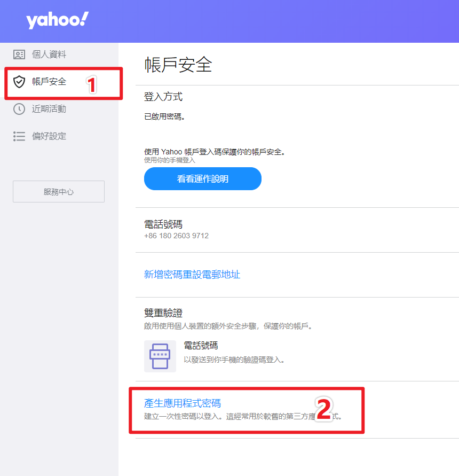Click the blue 看看運作說明 button
This screenshot has width=459, height=476.
(203, 179)
